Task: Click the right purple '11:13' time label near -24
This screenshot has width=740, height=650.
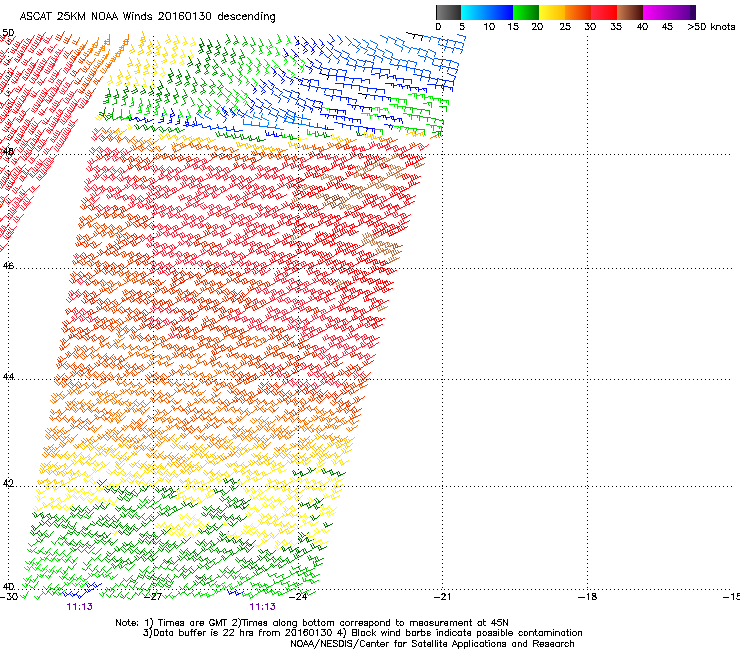Action: (262, 607)
